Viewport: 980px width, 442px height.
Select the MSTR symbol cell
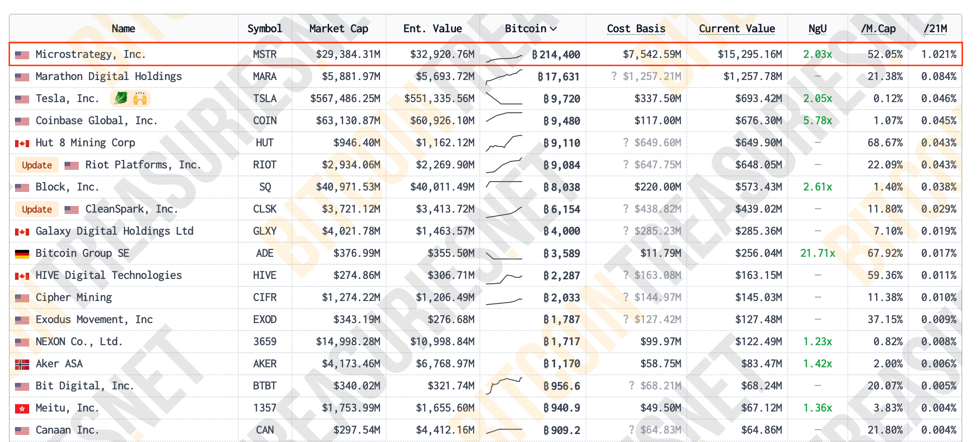tap(265, 54)
